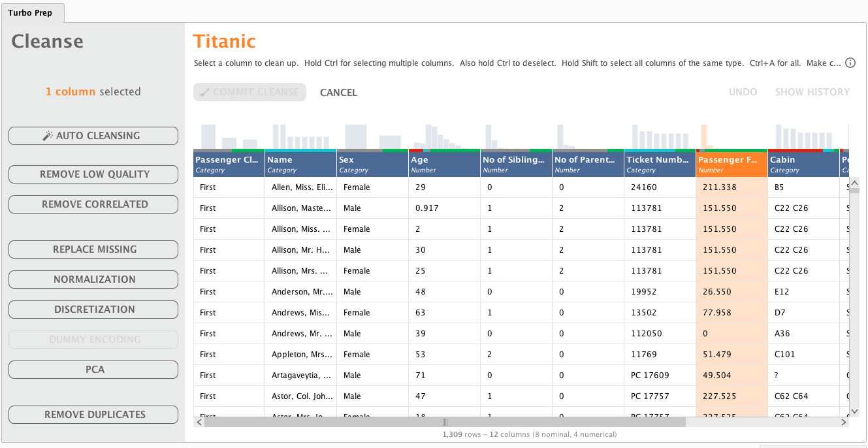Click the PCA button
The height and width of the screenshot is (448, 868).
[93, 370]
